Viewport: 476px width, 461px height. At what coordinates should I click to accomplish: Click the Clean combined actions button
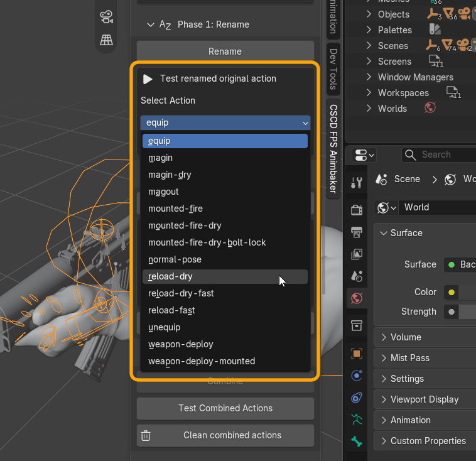tap(225, 435)
